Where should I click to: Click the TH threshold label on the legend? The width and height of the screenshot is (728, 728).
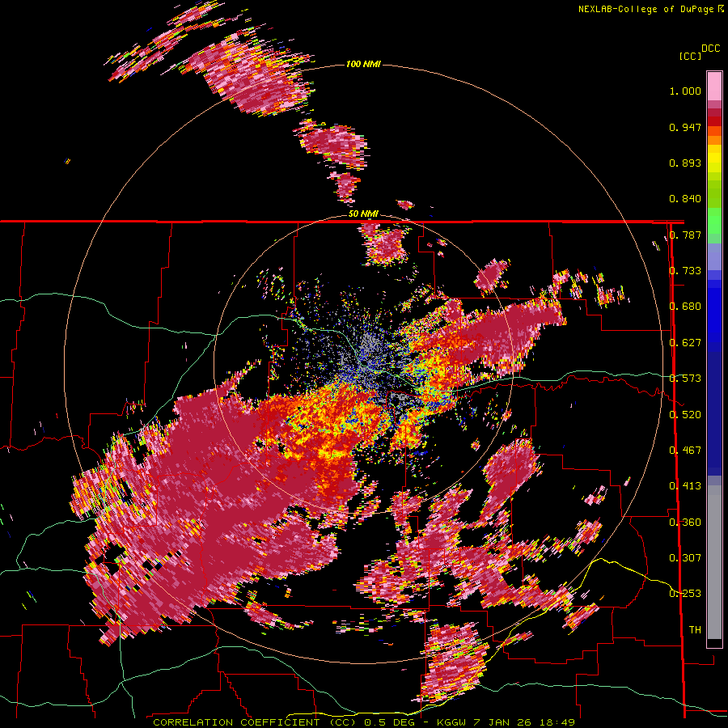(x=695, y=630)
